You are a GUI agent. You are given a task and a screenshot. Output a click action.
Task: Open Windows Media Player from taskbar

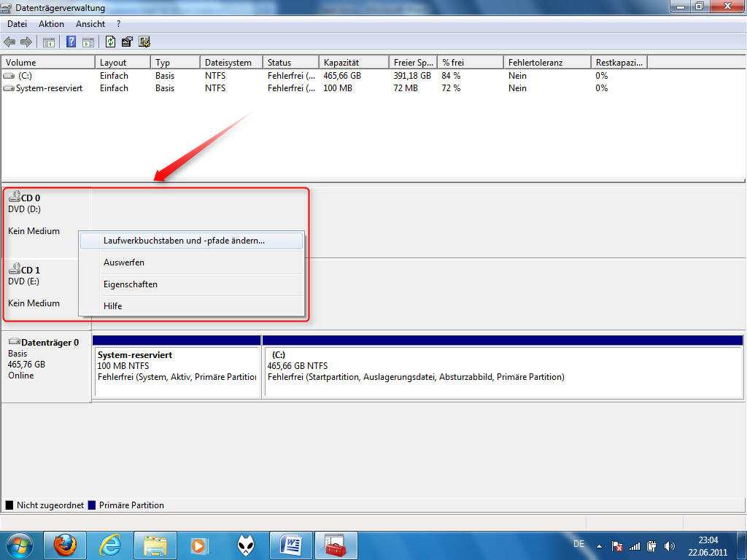coord(199,545)
